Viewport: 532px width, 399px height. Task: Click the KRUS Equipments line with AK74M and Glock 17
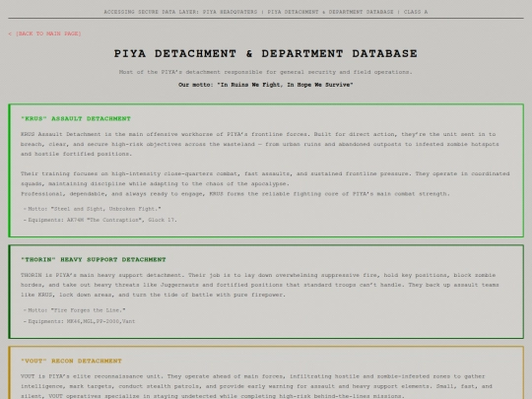(x=100, y=220)
